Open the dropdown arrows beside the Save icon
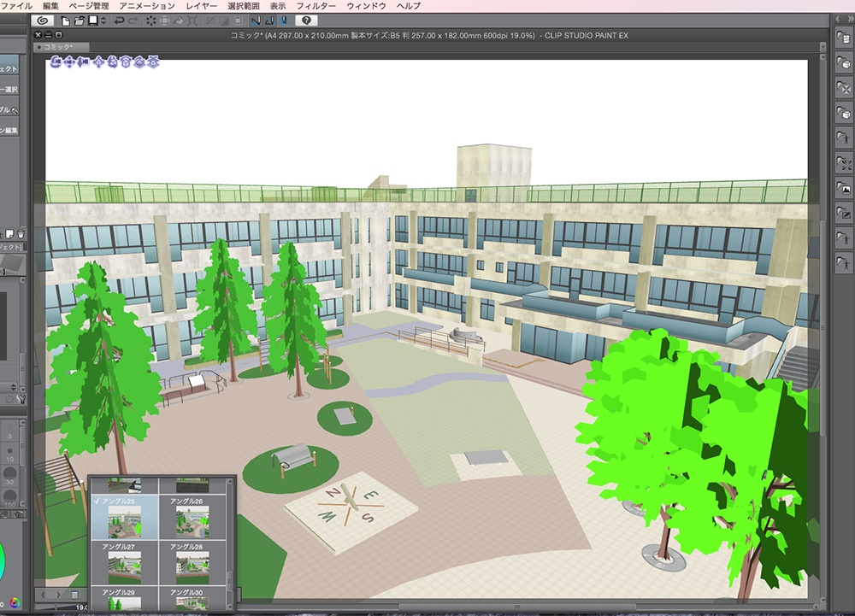The width and height of the screenshot is (855, 616). (x=104, y=21)
